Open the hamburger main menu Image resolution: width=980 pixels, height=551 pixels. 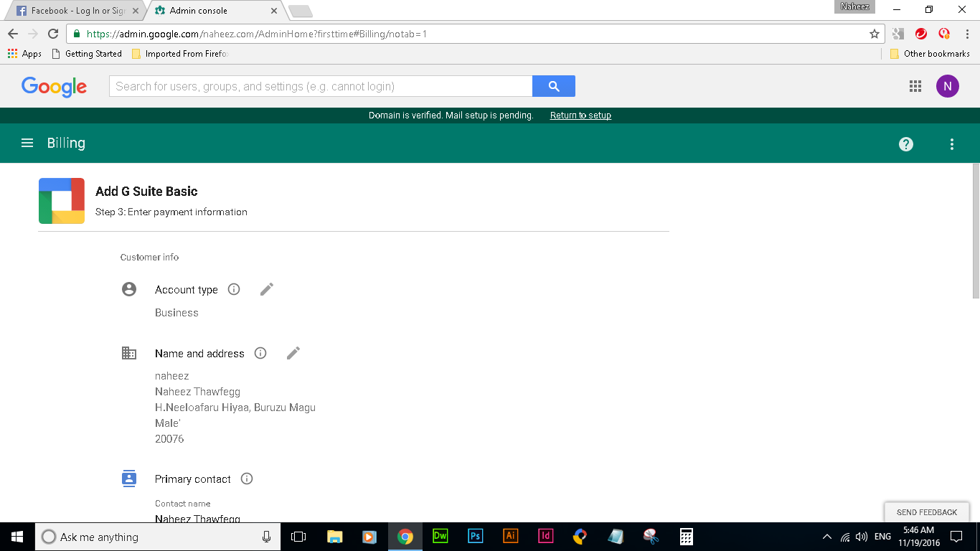tap(27, 143)
